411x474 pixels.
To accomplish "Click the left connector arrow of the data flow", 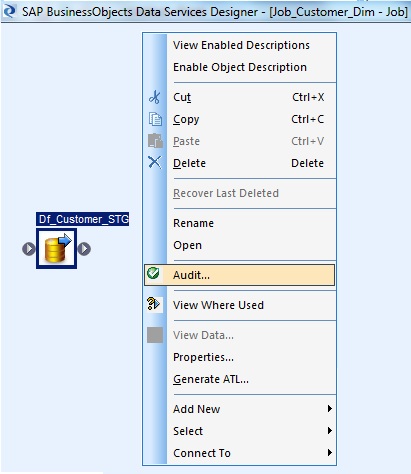I will [29, 249].
